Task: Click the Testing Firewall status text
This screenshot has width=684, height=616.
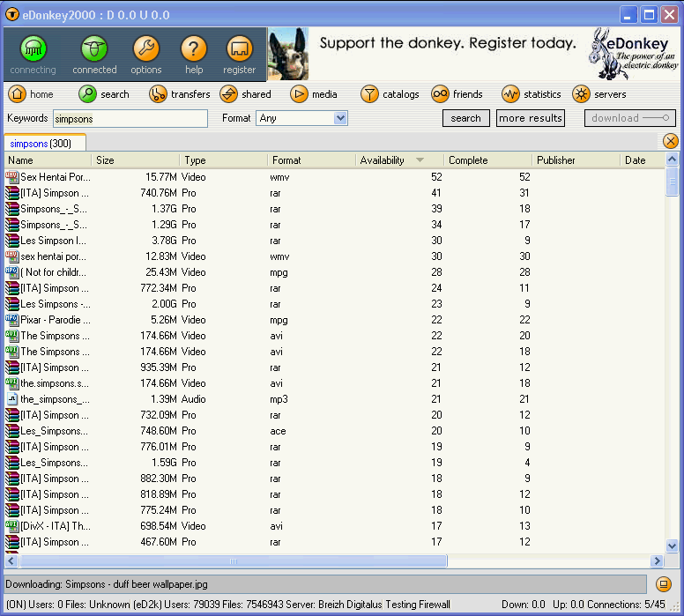Action: tap(418, 605)
